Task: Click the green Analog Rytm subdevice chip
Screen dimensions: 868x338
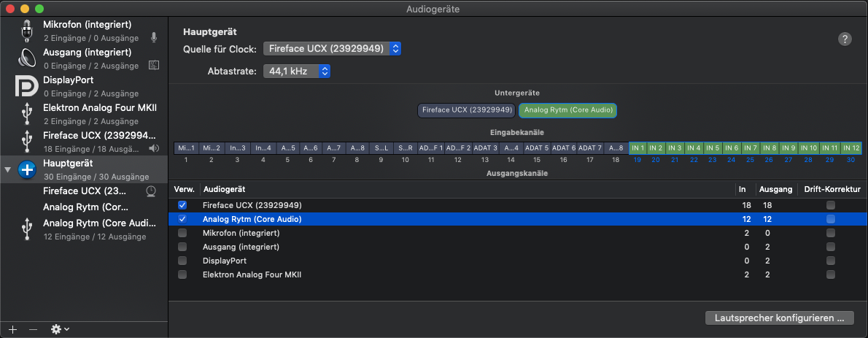Action: (x=567, y=110)
